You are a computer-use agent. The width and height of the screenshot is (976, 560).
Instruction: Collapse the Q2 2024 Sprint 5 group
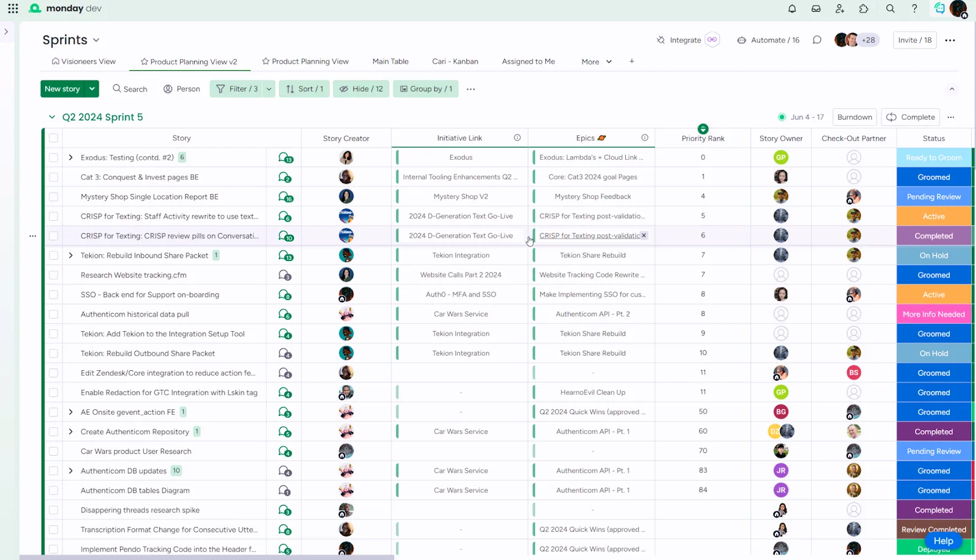[x=52, y=117]
